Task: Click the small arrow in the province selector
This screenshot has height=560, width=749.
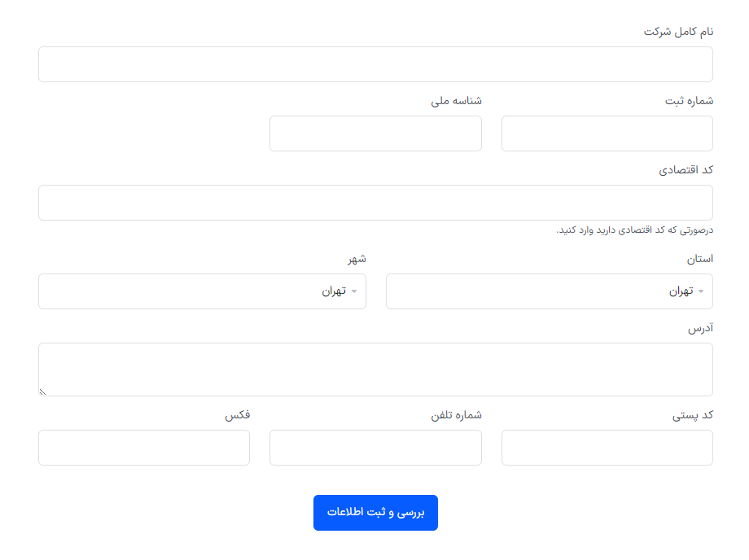Action: click(x=701, y=291)
